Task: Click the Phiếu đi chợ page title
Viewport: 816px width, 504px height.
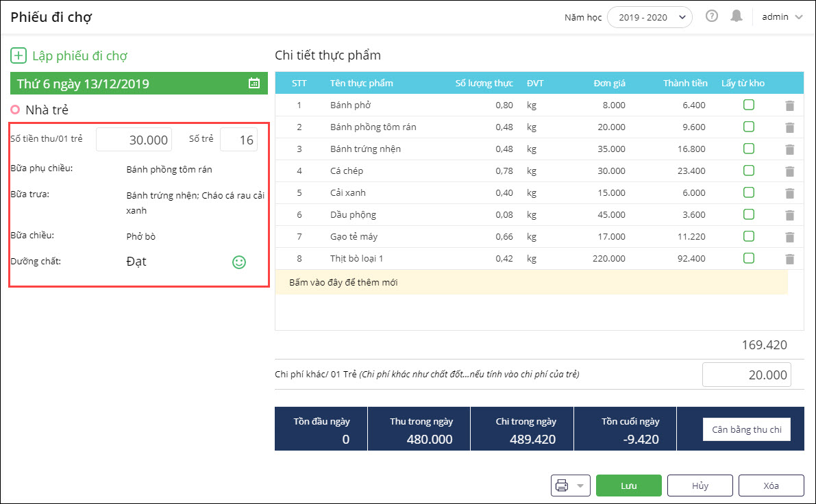Action: tap(51, 17)
